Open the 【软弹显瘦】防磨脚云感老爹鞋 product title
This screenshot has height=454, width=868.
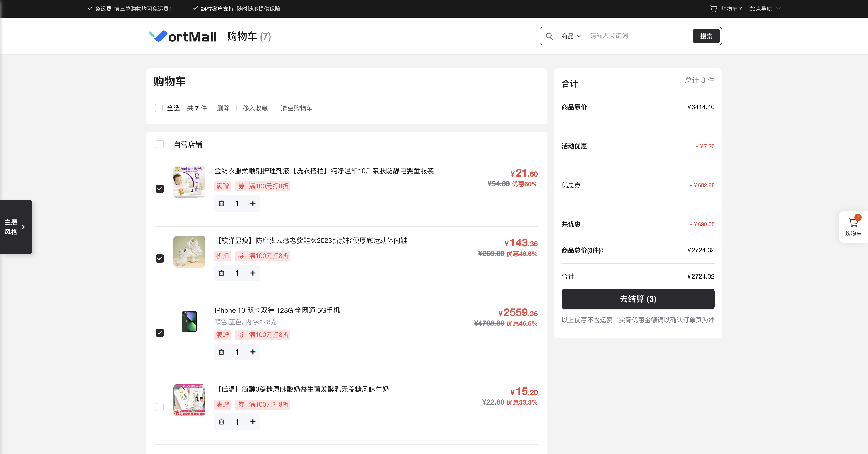[311, 240]
